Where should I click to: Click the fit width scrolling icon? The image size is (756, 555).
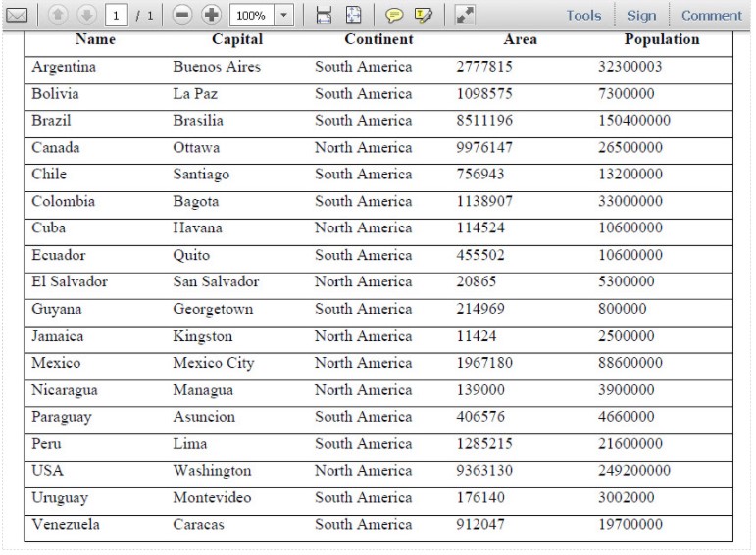pos(324,16)
